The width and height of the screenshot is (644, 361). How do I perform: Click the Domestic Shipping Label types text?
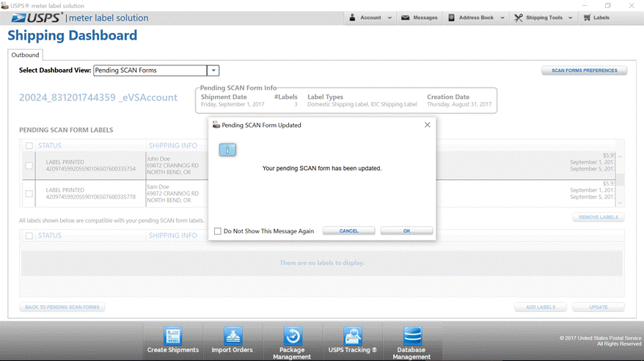[362, 104]
